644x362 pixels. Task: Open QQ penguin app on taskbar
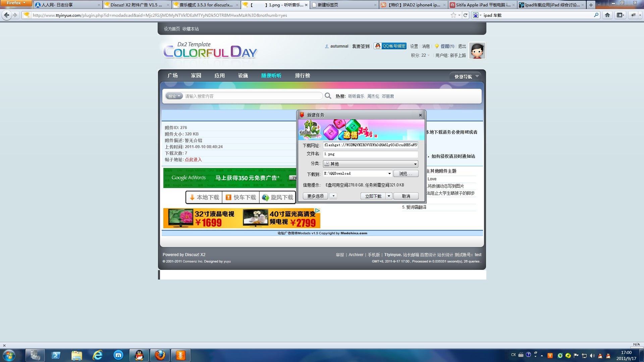(139, 355)
